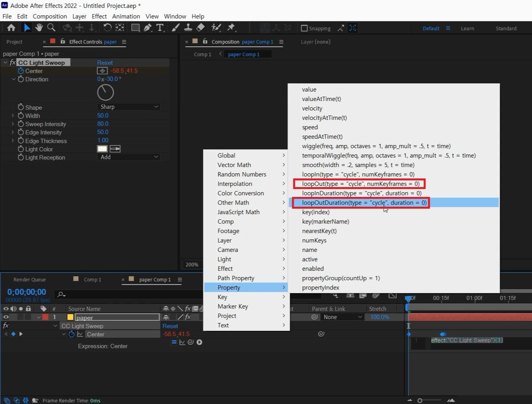The width and height of the screenshot is (532, 404).
Task: Click the timeline search magnifier icon
Action: click(x=61, y=294)
